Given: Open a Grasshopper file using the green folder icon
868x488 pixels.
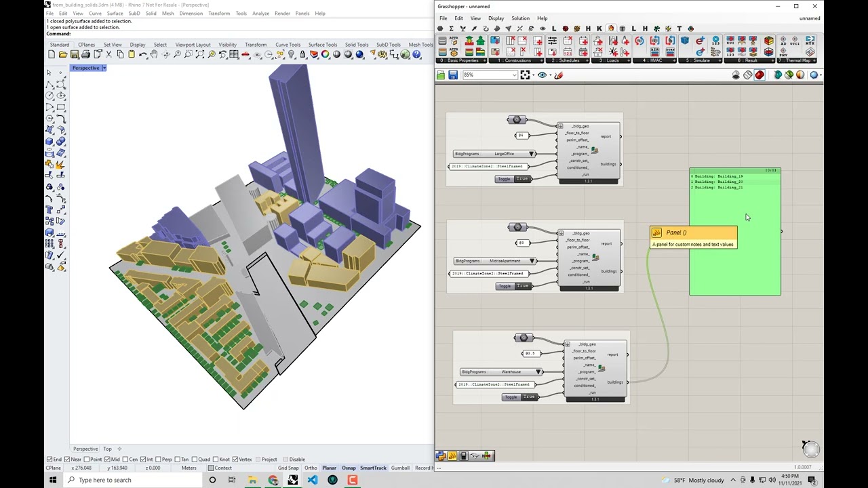Looking at the screenshot, I should 441,75.
